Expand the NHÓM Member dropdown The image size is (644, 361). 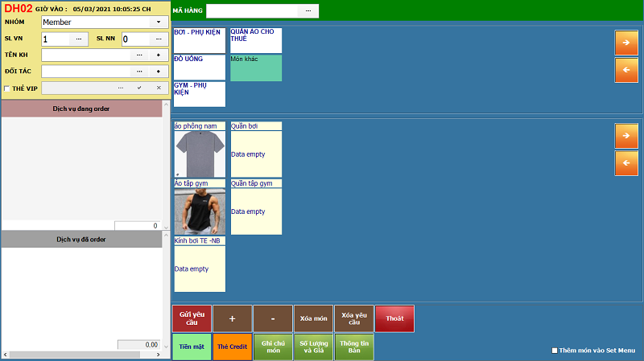pos(159,23)
